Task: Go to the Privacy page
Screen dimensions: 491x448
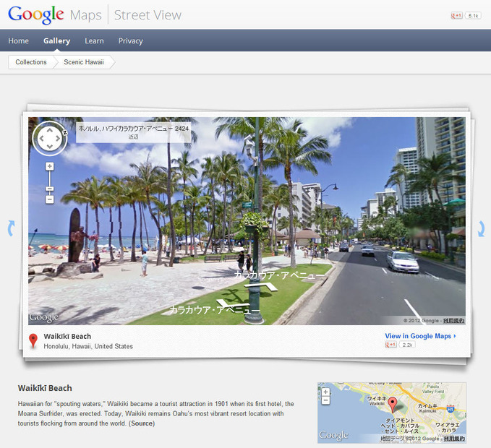Action: [x=131, y=40]
